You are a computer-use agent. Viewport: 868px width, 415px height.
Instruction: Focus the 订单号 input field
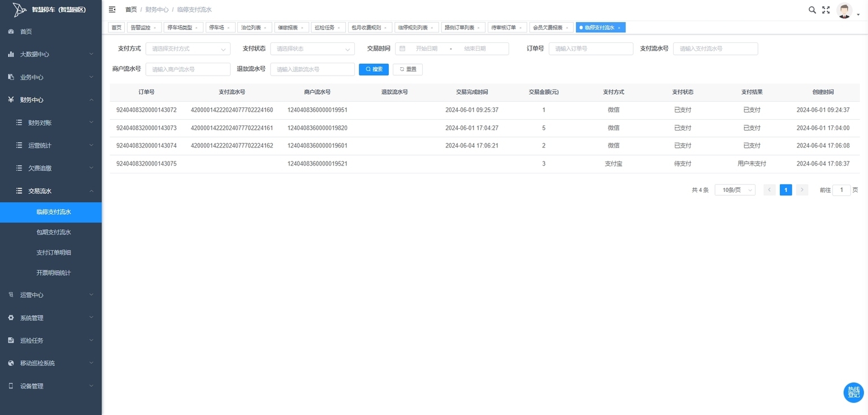591,49
